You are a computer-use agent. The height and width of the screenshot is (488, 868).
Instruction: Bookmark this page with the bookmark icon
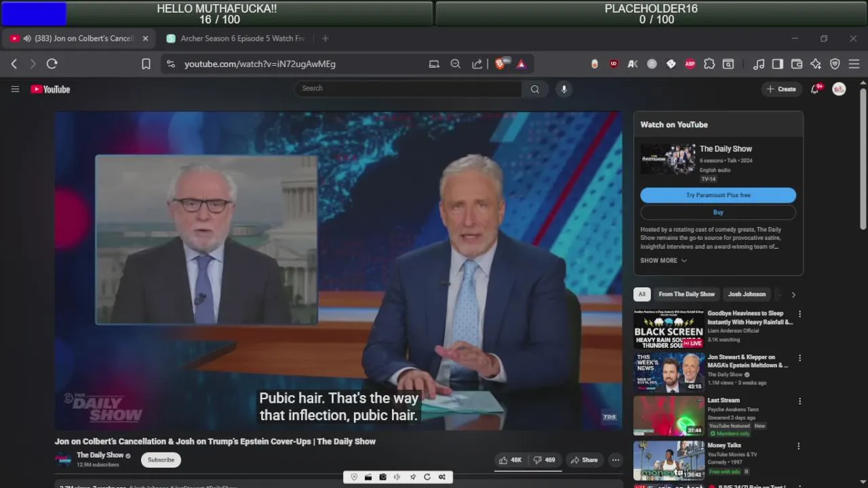pyautogui.click(x=146, y=64)
